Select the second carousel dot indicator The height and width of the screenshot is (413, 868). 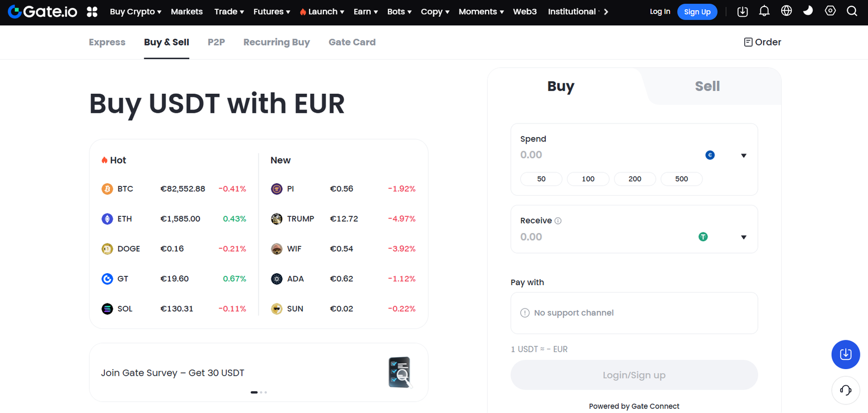[261, 392]
